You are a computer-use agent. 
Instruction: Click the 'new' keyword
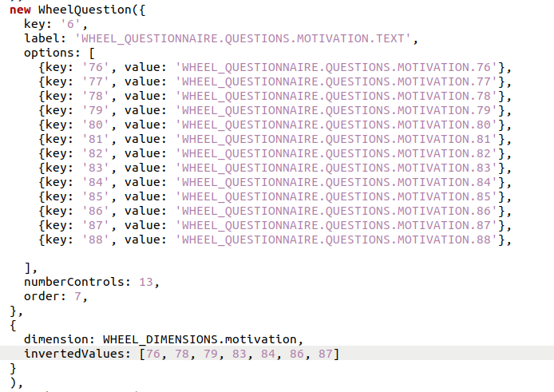[x=20, y=10]
